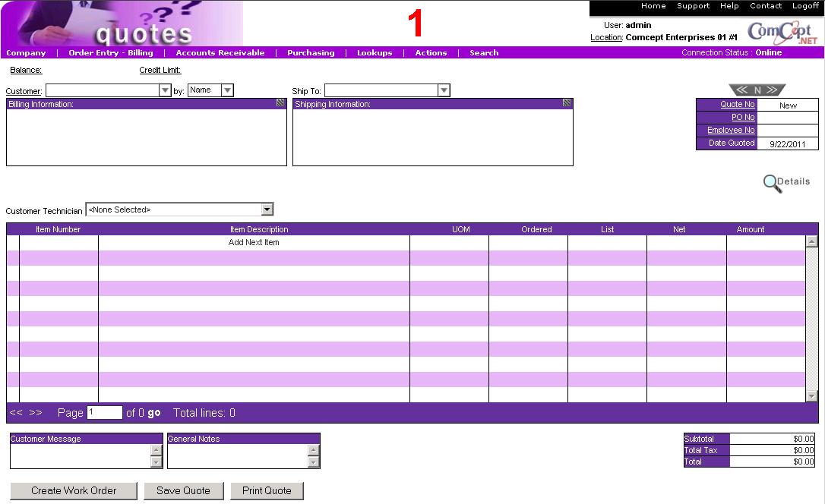Click the ComCept.NET logo
Viewport: 825px width, 504px height.
click(x=782, y=32)
